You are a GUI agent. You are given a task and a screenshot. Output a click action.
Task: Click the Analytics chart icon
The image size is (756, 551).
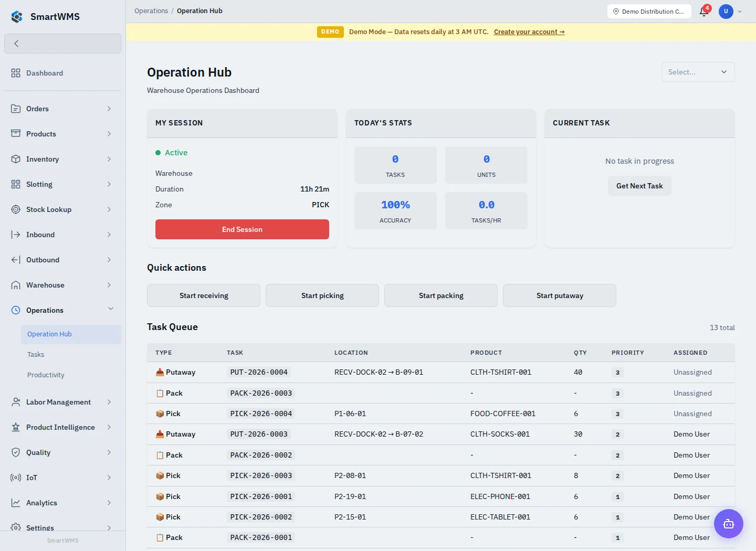pos(16,503)
